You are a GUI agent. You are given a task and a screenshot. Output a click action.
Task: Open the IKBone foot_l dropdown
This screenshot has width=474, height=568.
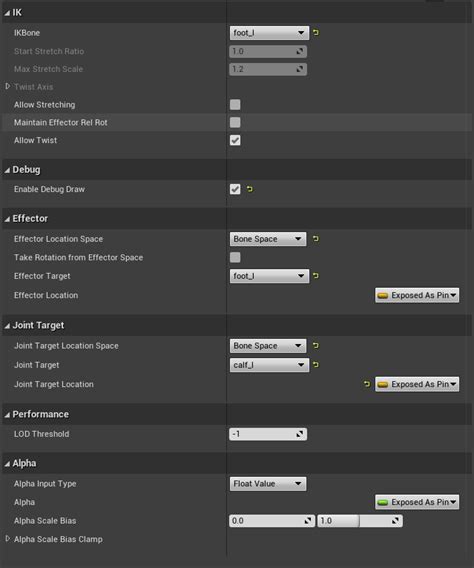pos(269,33)
